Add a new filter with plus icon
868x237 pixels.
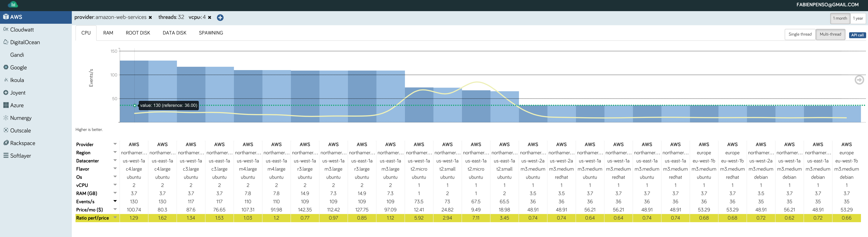220,18
